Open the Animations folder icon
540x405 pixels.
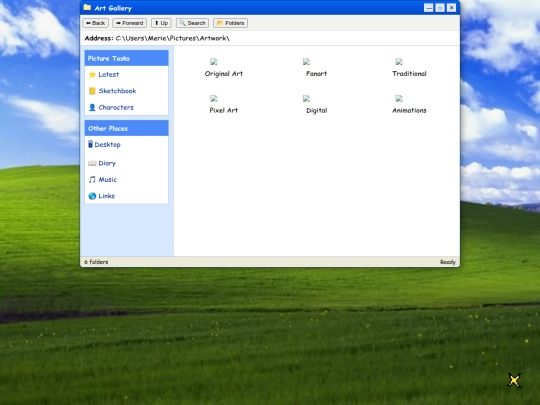(x=399, y=99)
